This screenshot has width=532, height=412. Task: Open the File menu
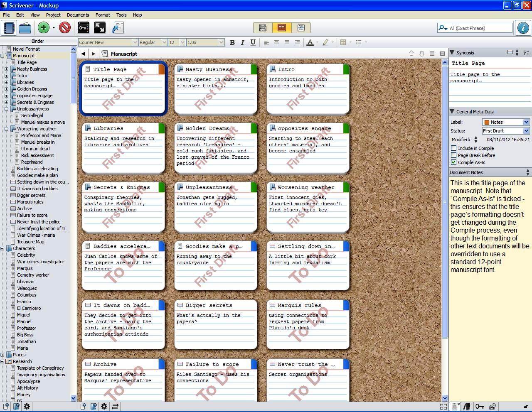click(7, 15)
